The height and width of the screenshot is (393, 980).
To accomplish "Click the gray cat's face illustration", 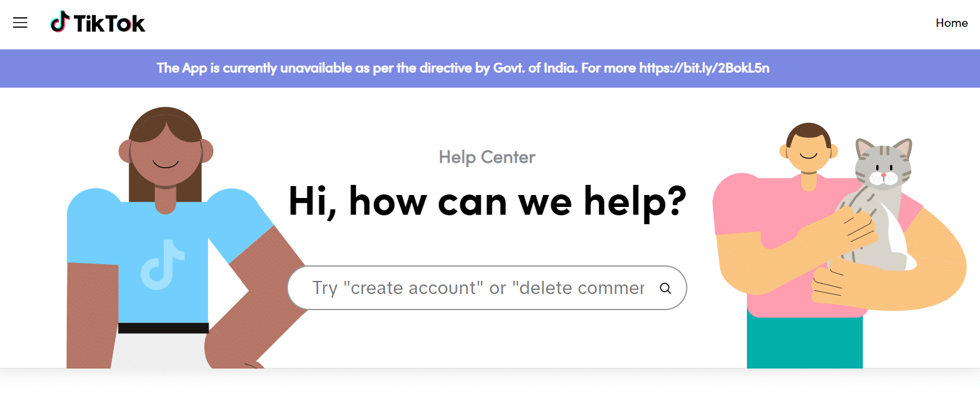I will pos(884,166).
